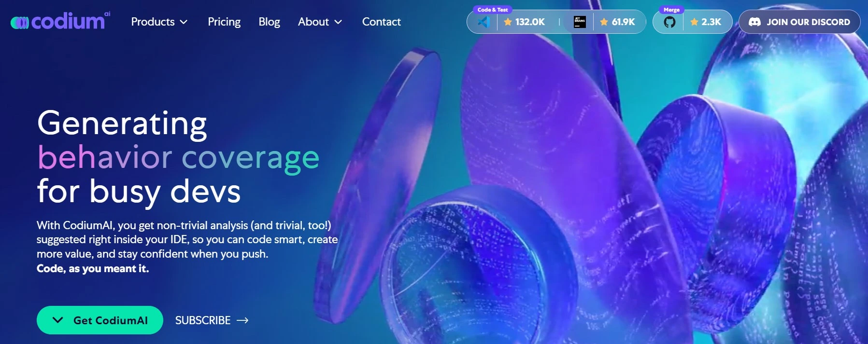Click the Discord logo icon
This screenshot has width=868, height=344.
coord(754,22)
